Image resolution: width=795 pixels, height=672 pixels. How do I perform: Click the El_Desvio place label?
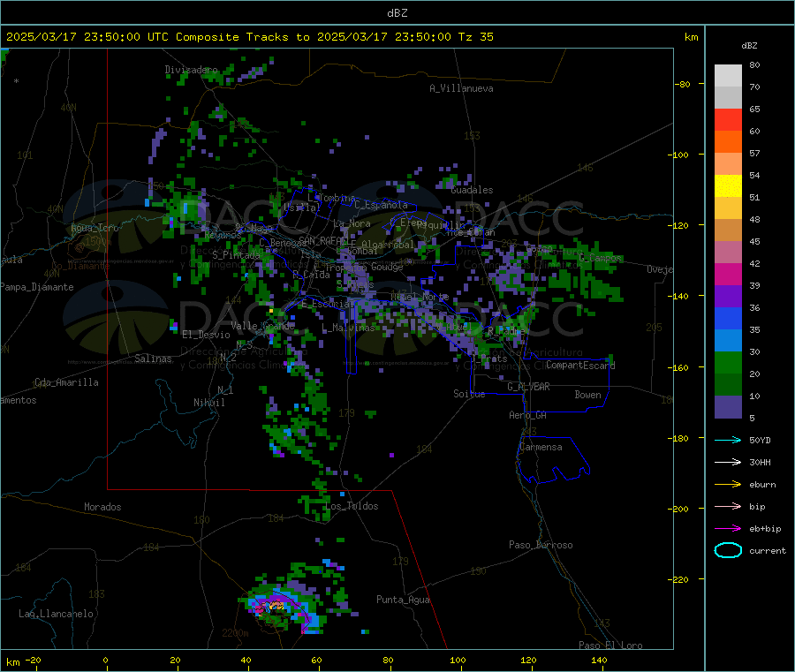coord(206,335)
